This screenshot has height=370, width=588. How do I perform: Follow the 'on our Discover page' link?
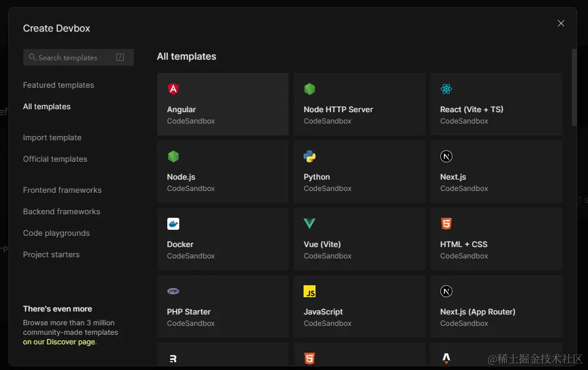59,342
